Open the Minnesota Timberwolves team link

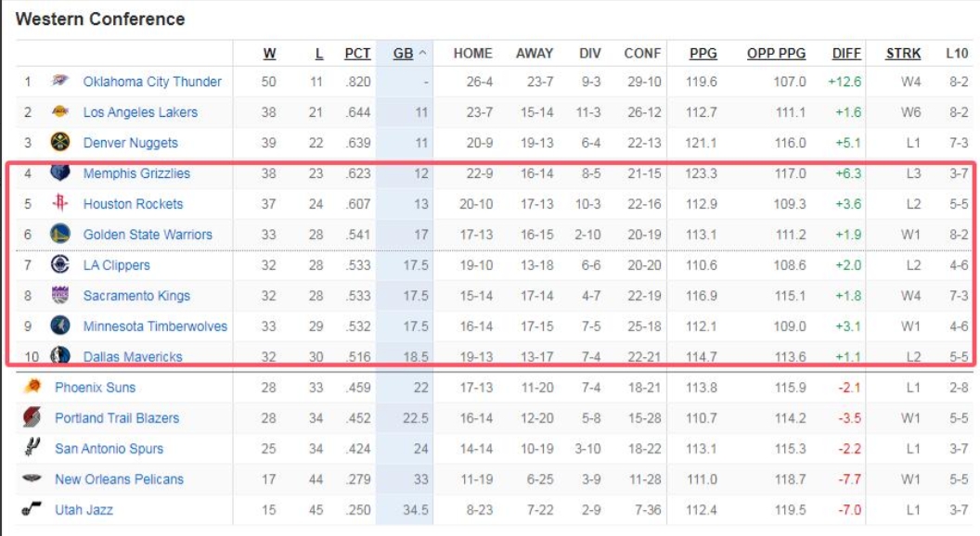pyautogui.click(x=155, y=326)
